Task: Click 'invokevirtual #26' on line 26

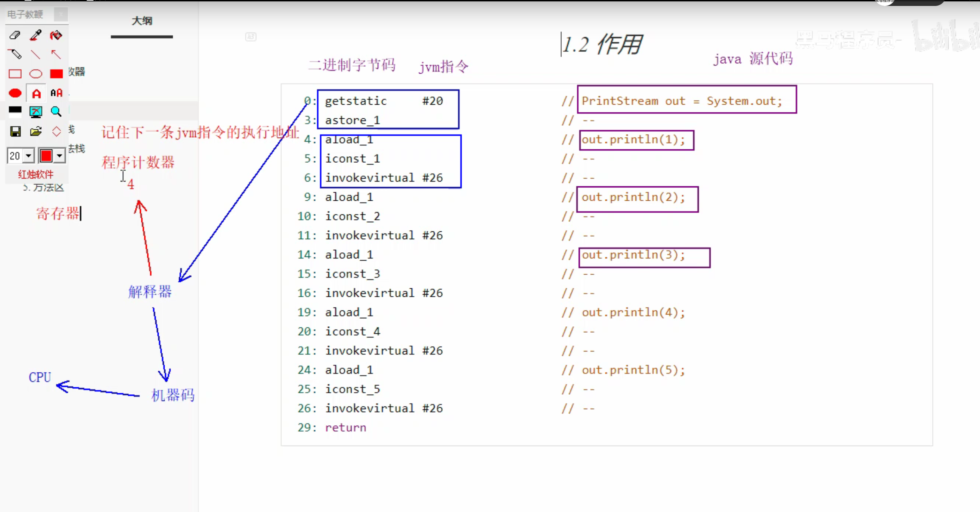Action: pos(384,408)
